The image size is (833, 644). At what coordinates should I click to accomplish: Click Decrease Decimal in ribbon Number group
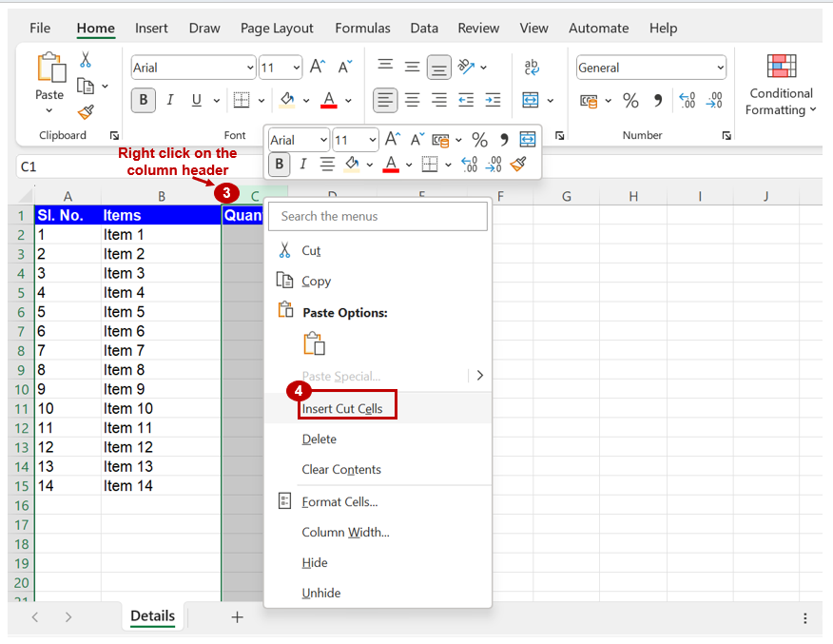pos(714,101)
